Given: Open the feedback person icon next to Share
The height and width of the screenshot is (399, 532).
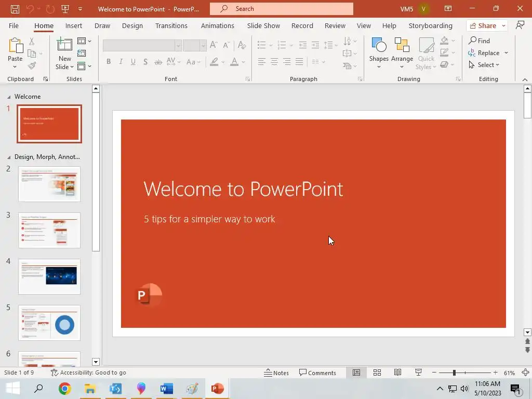Looking at the screenshot, I should point(520,25).
